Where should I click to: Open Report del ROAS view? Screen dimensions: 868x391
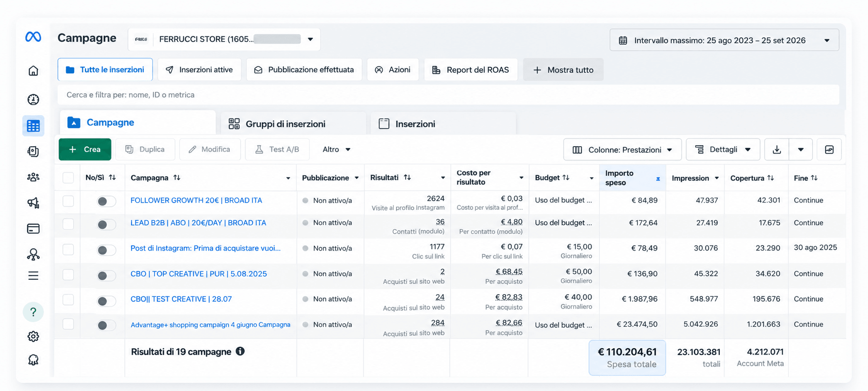471,69
